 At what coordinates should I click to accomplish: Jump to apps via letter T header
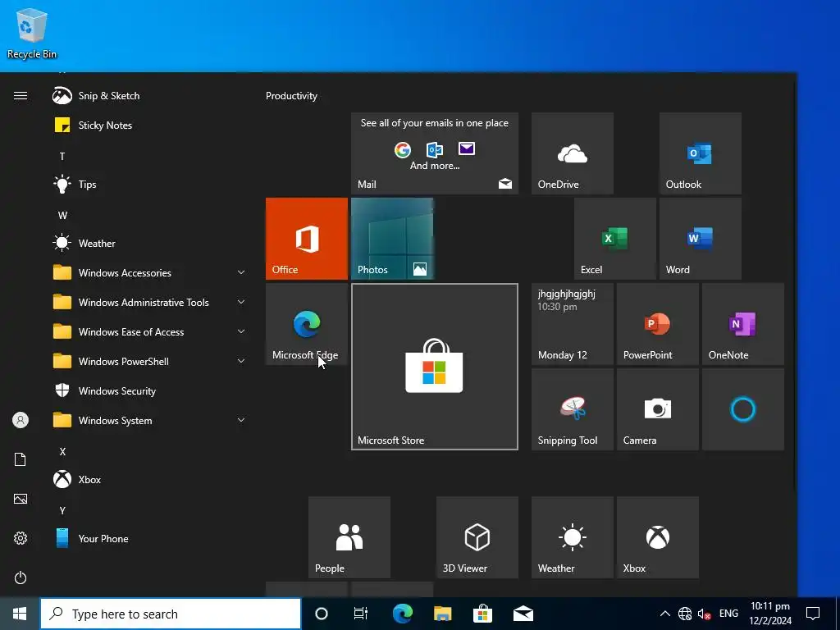pyautogui.click(x=62, y=157)
